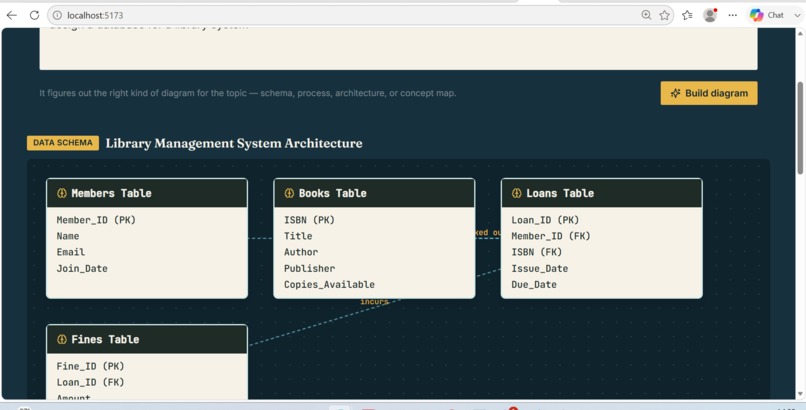806x410 pixels.
Task: Click the Library Management System Architecture heading
Action: [x=234, y=143]
